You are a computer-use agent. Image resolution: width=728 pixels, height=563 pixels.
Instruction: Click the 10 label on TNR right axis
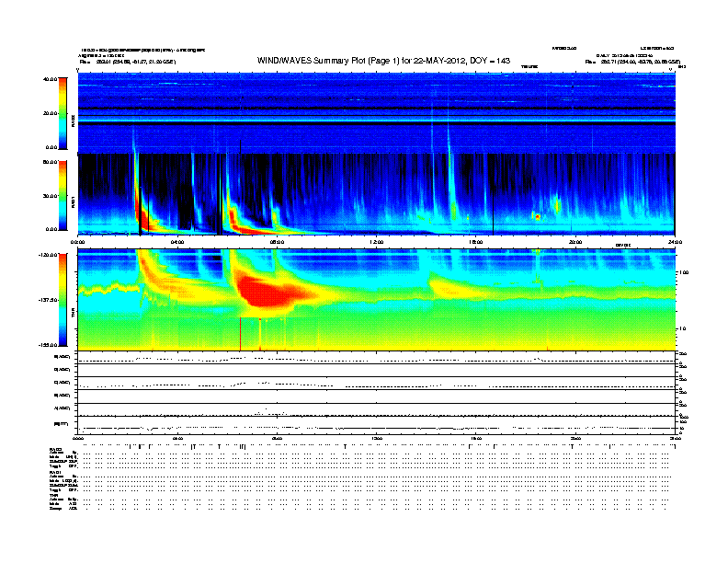682,329
